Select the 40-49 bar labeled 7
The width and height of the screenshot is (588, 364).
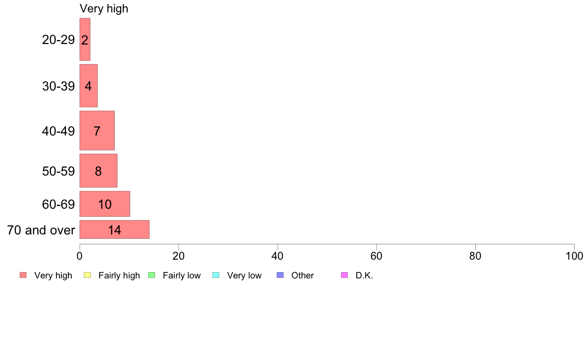[x=97, y=131]
